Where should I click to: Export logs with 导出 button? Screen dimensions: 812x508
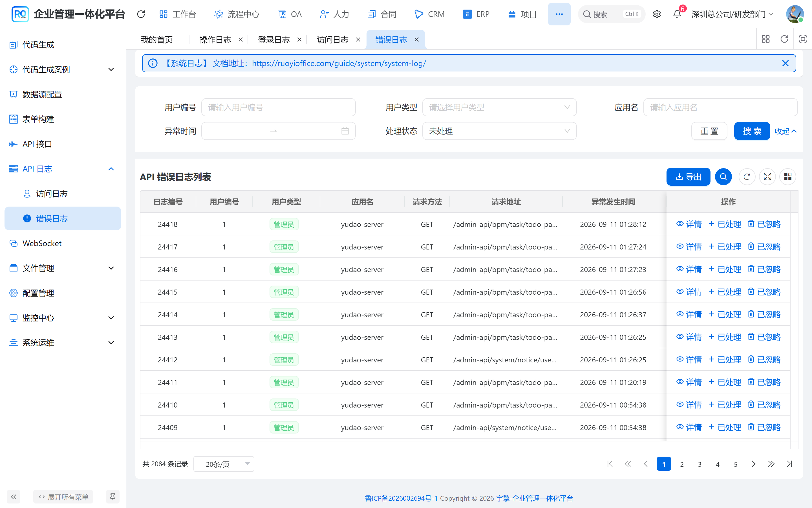[x=688, y=177]
